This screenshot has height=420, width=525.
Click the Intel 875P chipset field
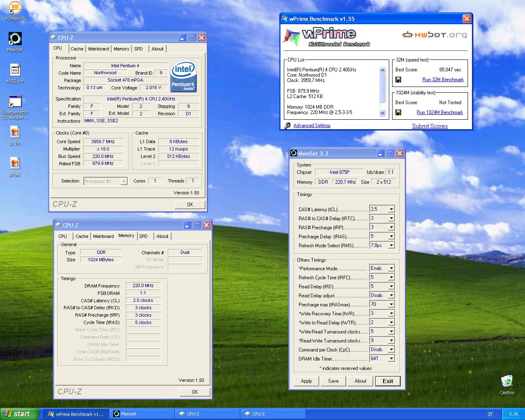[340, 172]
